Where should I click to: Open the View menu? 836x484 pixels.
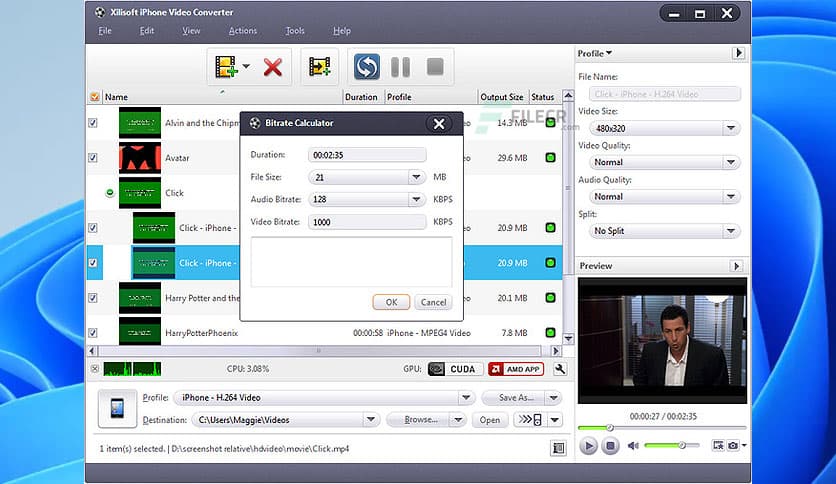[x=191, y=31]
